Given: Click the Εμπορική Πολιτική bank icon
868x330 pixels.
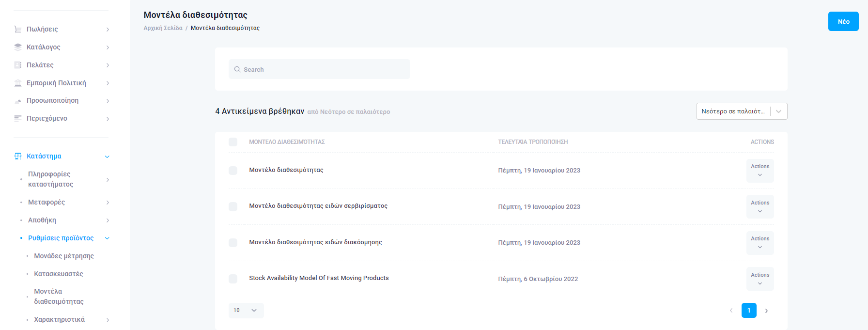Looking at the screenshot, I should click(x=18, y=83).
